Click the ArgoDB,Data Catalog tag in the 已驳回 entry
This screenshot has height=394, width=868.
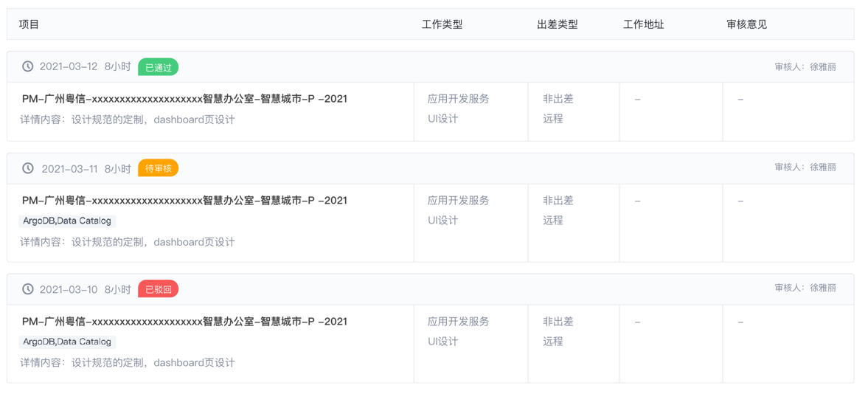pos(67,342)
